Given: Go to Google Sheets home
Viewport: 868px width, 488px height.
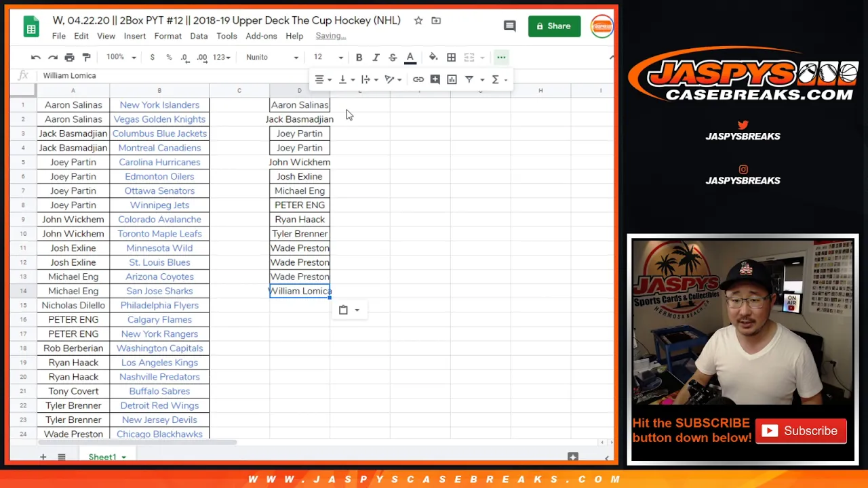Looking at the screenshot, I should point(31,27).
